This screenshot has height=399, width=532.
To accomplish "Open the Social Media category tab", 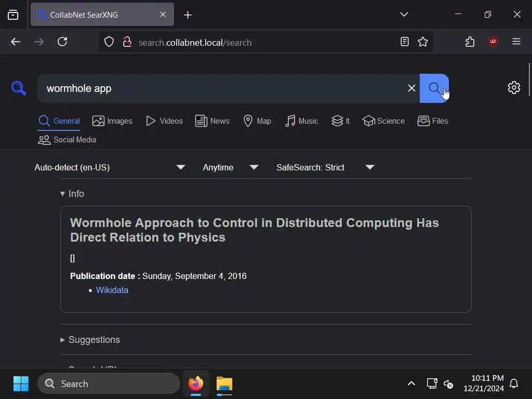I will pyautogui.click(x=67, y=140).
